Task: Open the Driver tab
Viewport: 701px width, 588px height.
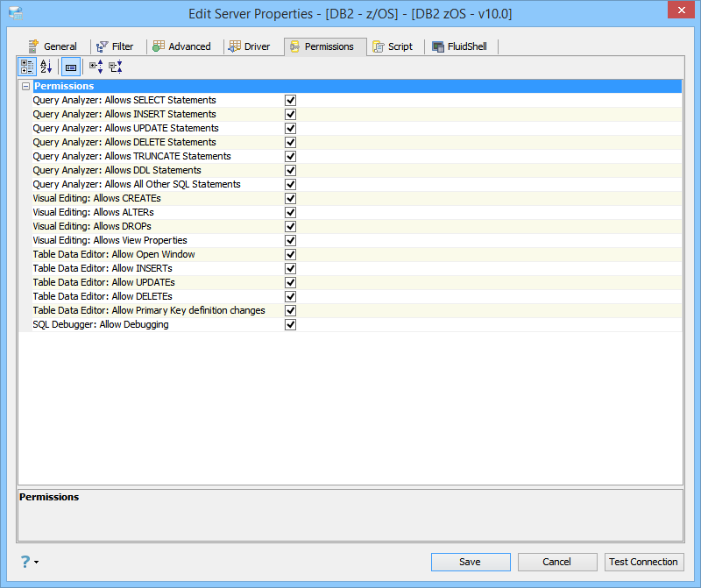Action: (x=250, y=46)
